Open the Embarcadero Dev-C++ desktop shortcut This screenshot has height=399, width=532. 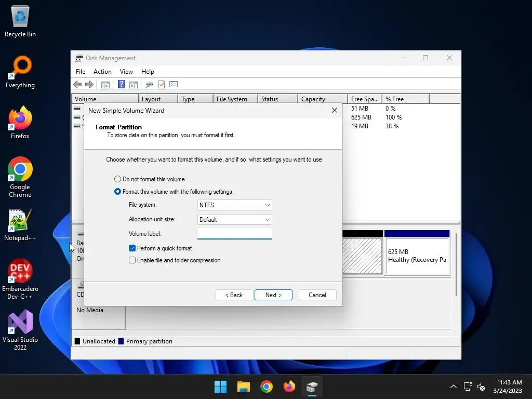pyautogui.click(x=20, y=279)
